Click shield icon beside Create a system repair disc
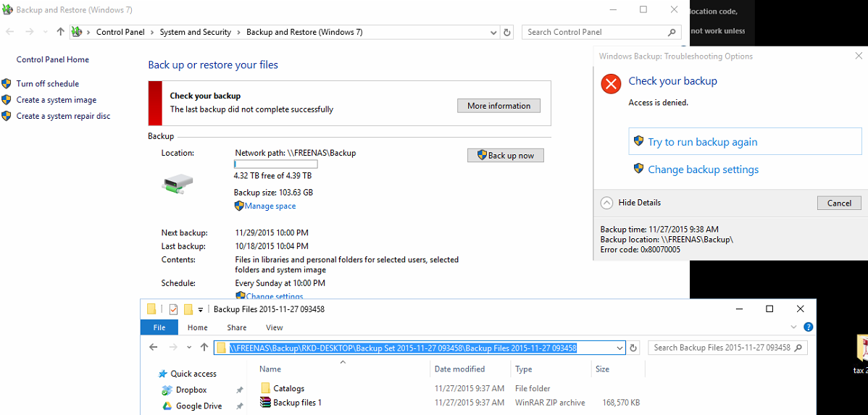 click(7, 116)
